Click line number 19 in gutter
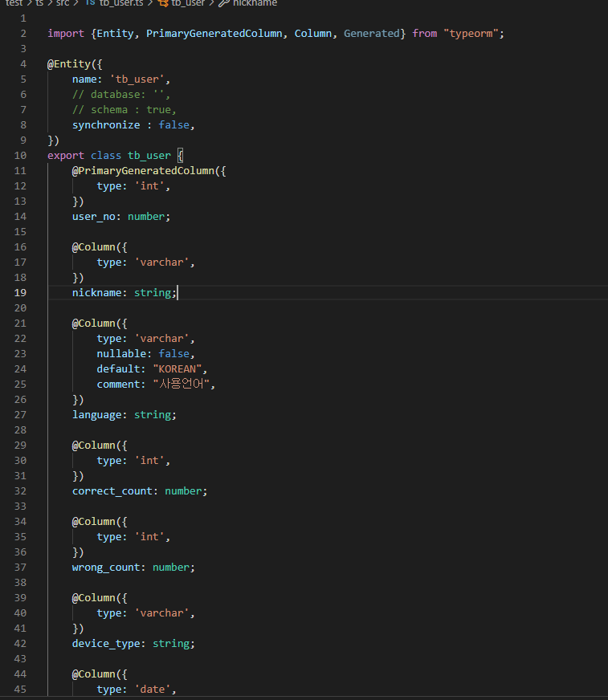608x700 pixels. pyautogui.click(x=20, y=293)
